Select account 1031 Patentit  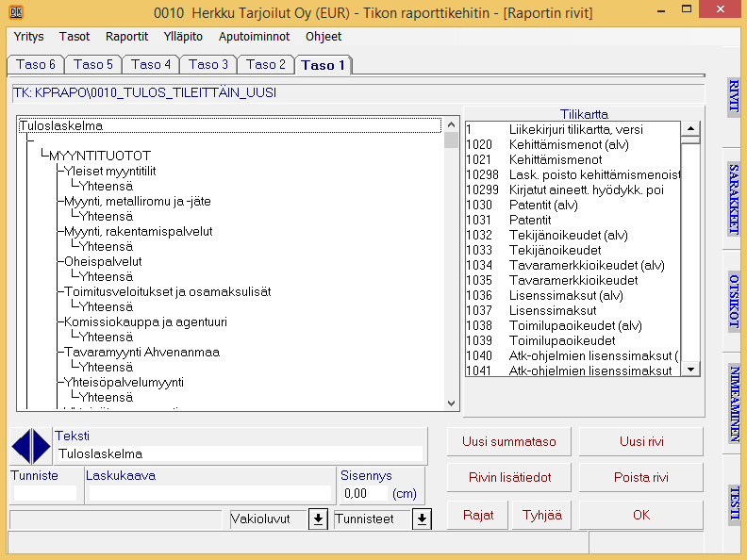point(573,220)
